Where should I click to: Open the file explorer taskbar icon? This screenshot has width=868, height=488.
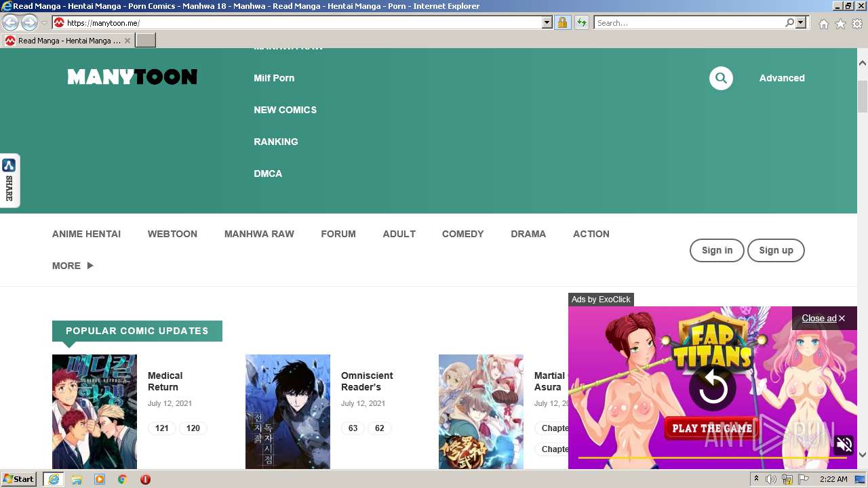click(77, 479)
